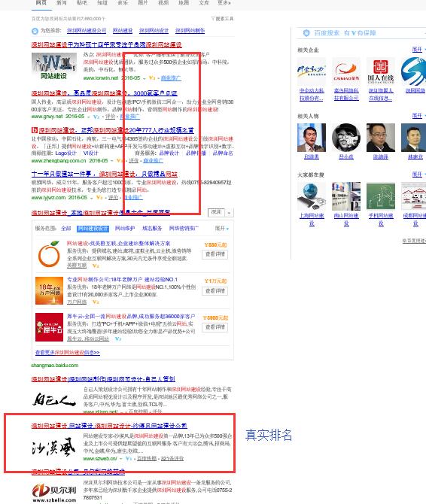Click the 沙漠风 calligraphy logo
This screenshot has width=426, height=504.
point(53,447)
